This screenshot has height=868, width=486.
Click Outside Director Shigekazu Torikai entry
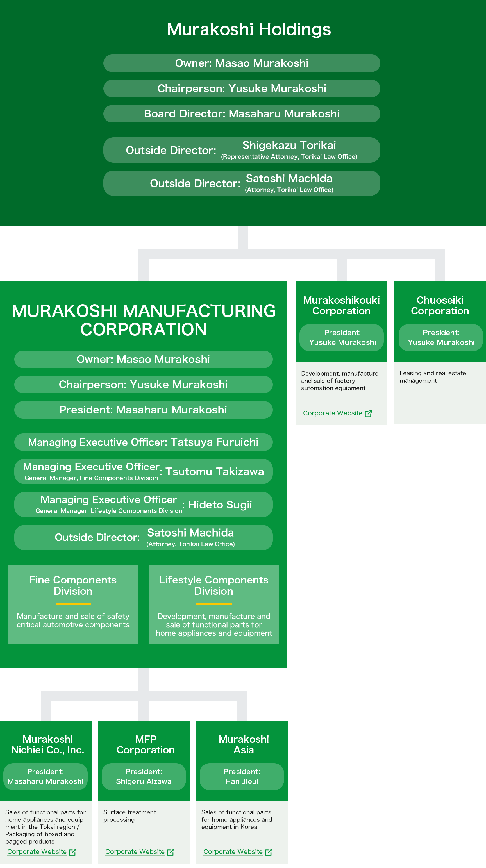click(242, 150)
